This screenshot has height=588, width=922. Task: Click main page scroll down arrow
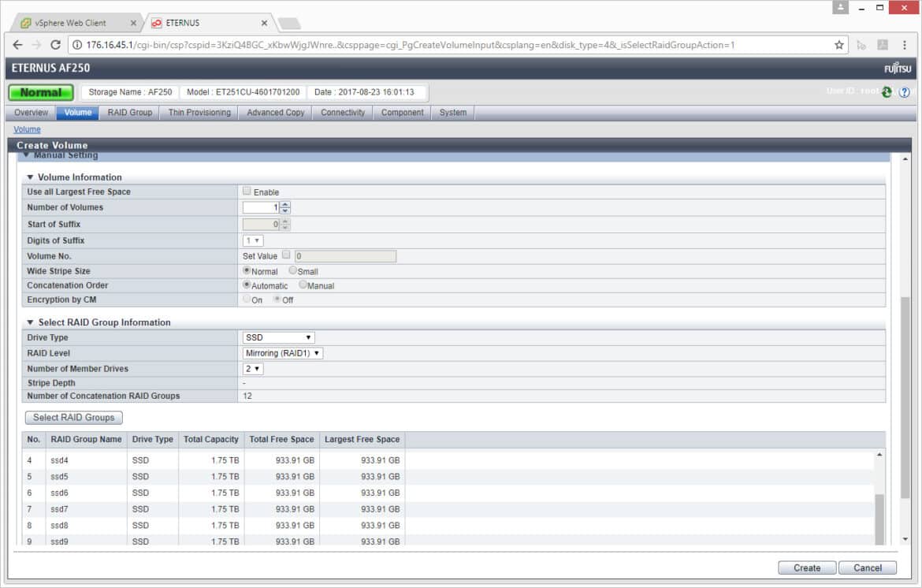pyautogui.click(x=905, y=538)
